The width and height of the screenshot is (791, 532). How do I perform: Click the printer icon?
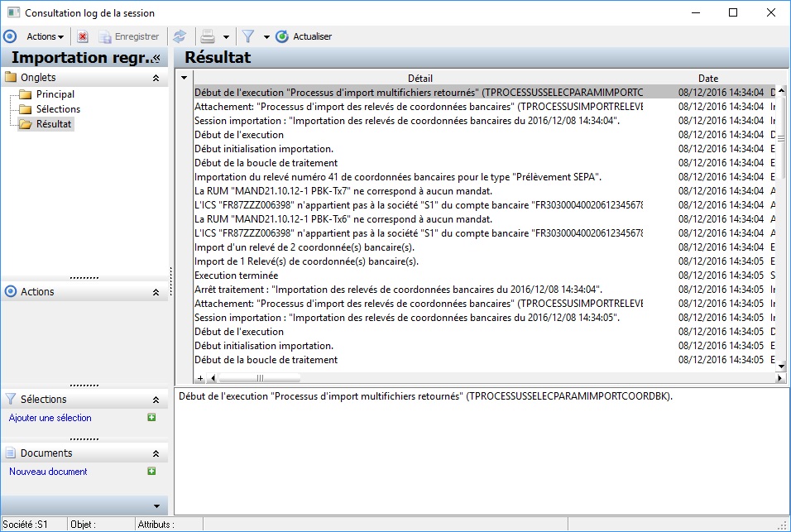(x=208, y=36)
